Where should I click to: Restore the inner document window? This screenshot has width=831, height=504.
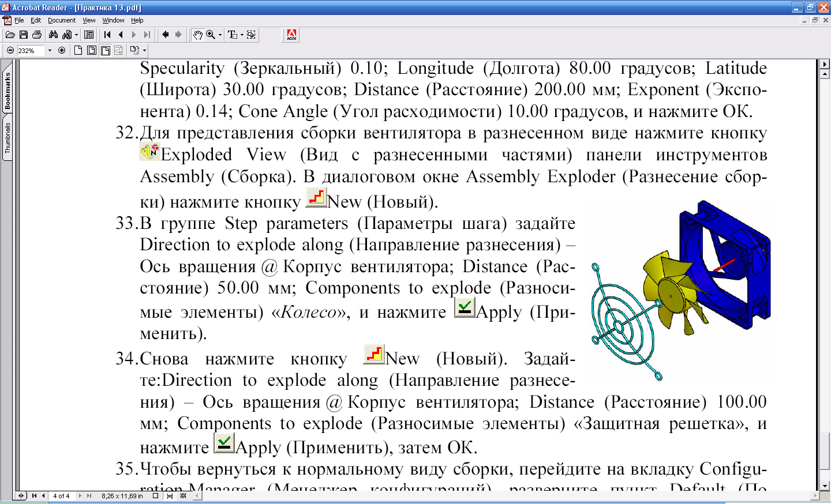click(x=815, y=20)
